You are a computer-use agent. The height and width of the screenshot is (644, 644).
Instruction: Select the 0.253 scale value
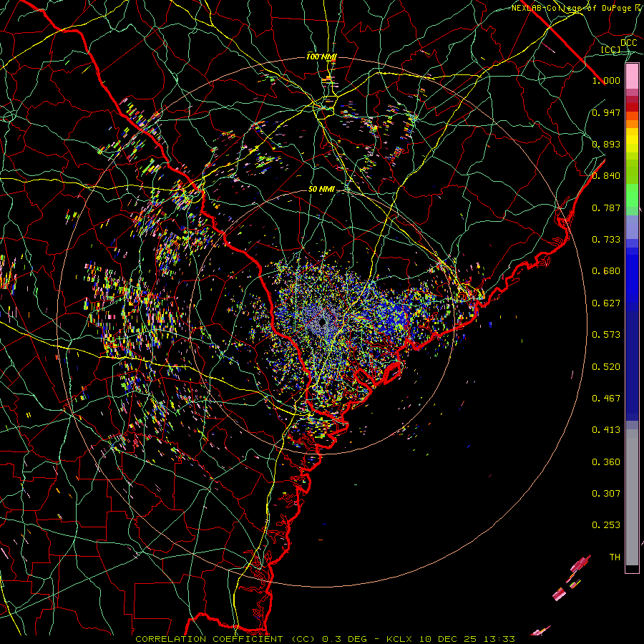(x=606, y=525)
